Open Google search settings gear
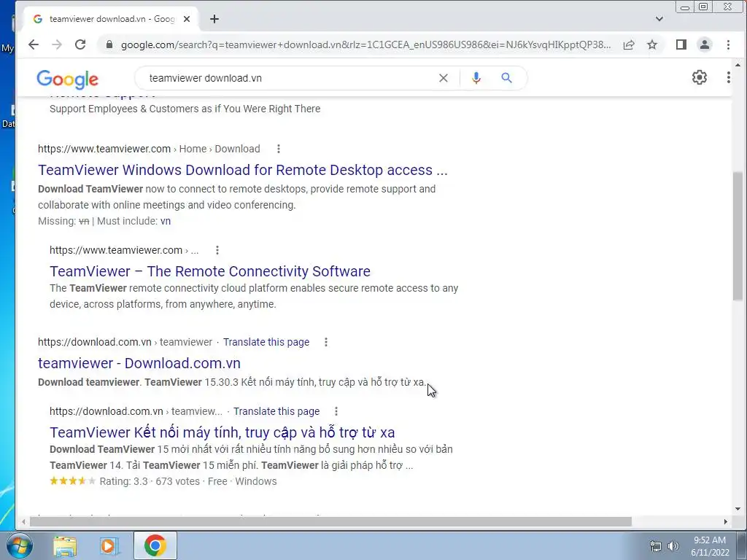Viewport: 747px width, 560px height. click(700, 77)
